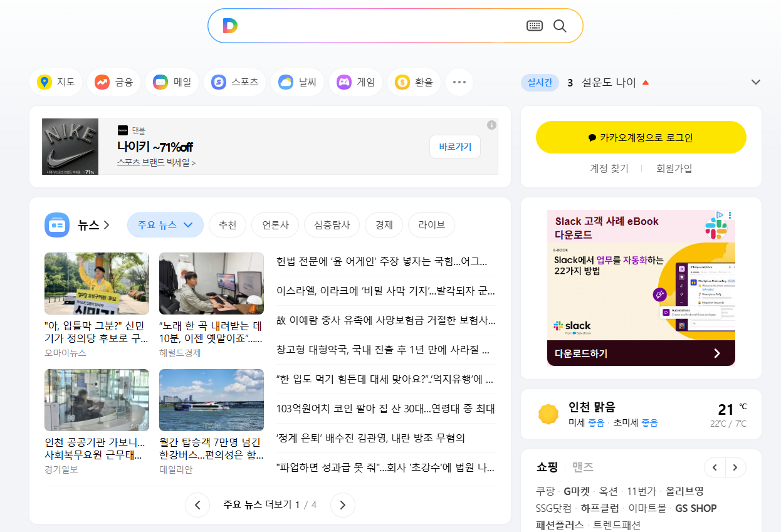
Task: Open the 한강버스 boat photo thumbnail
Action: point(211,400)
